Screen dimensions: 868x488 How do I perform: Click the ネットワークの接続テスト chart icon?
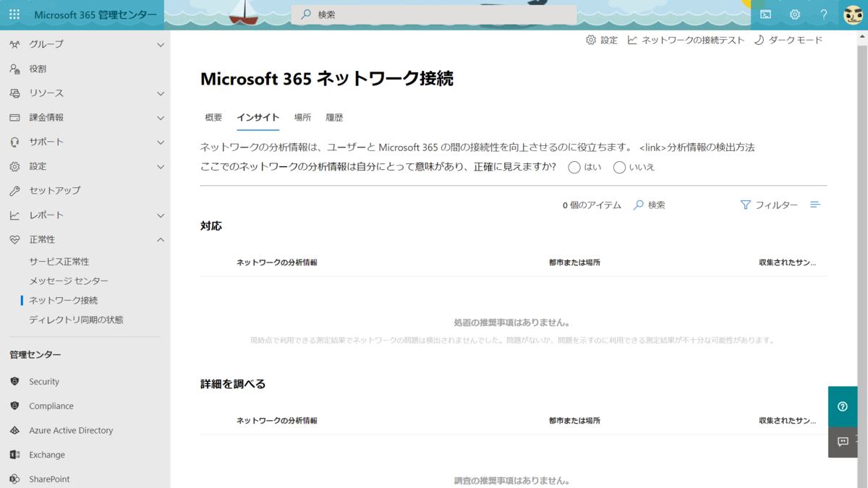632,40
